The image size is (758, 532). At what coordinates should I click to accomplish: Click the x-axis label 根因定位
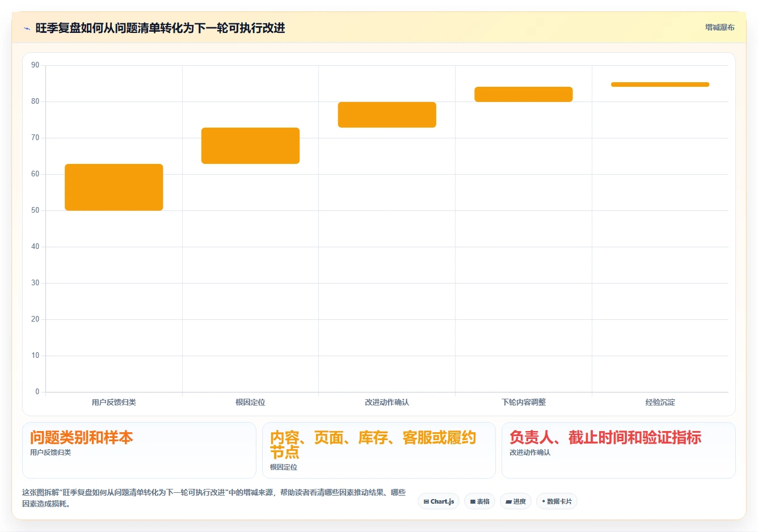(x=250, y=402)
